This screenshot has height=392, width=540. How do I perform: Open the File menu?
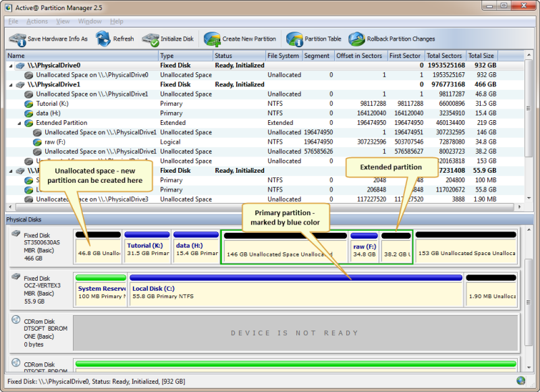(x=13, y=21)
